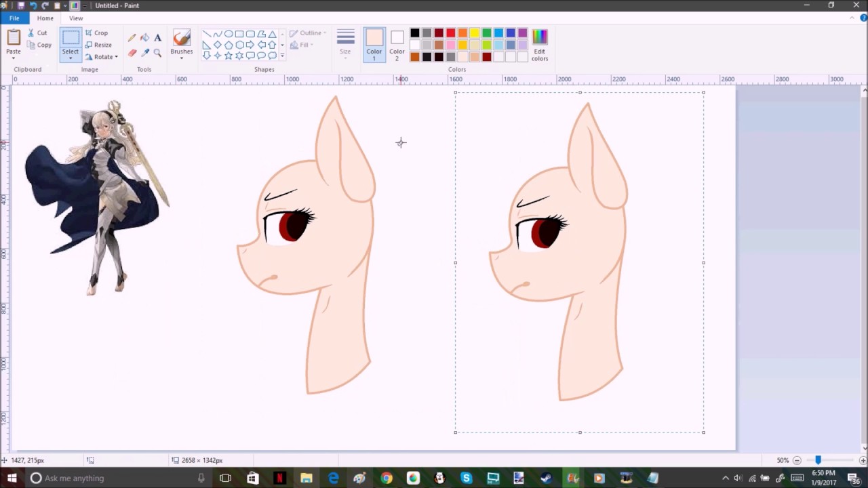Screen dimensions: 868x488
Task: Pick the black color swatch
Action: click(415, 33)
